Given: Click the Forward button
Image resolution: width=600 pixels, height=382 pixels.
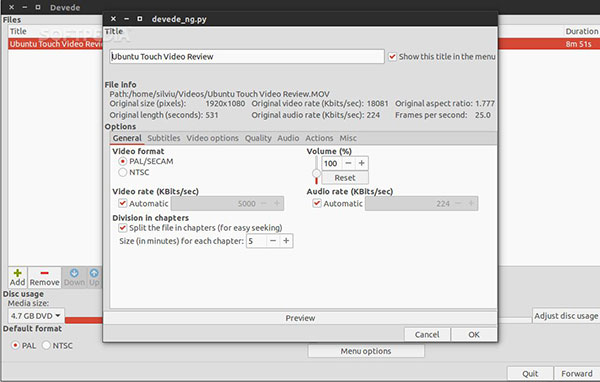Looking at the screenshot, I should 577,373.
